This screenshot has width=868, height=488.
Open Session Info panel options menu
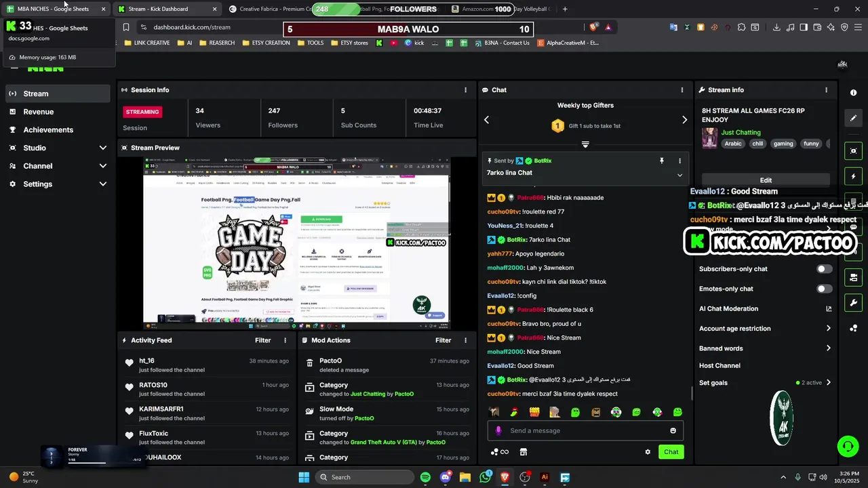pyautogui.click(x=465, y=89)
